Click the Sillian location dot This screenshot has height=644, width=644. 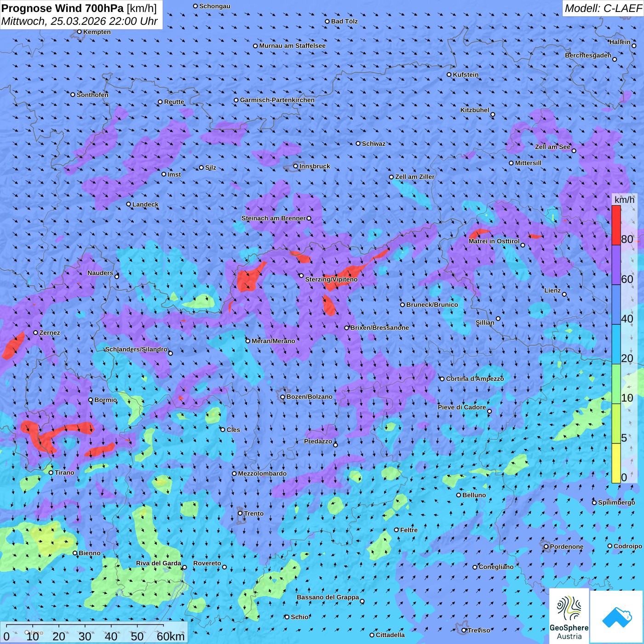[498, 318]
